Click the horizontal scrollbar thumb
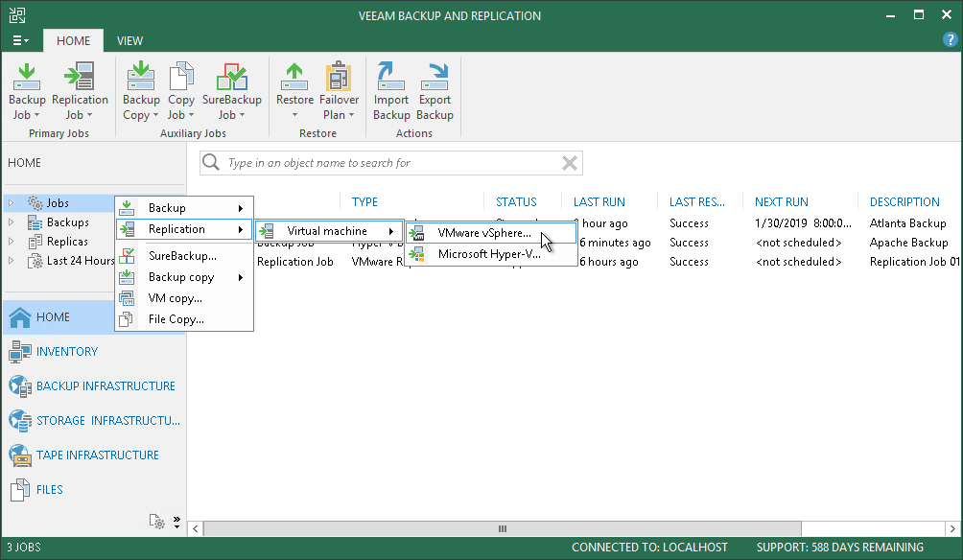 click(x=502, y=528)
